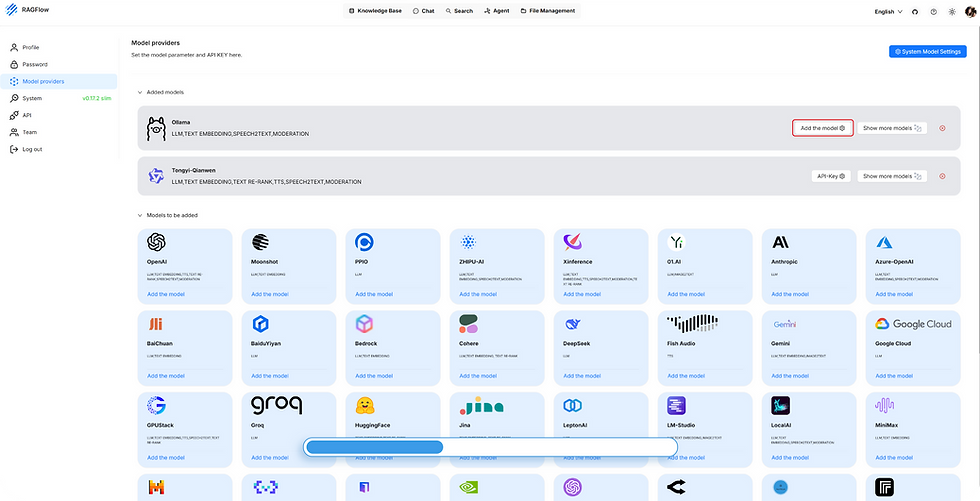Delete the Tongyi-Qianwen provider with red icon
The width and height of the screenshot is (980, 501).
point(942,176)
